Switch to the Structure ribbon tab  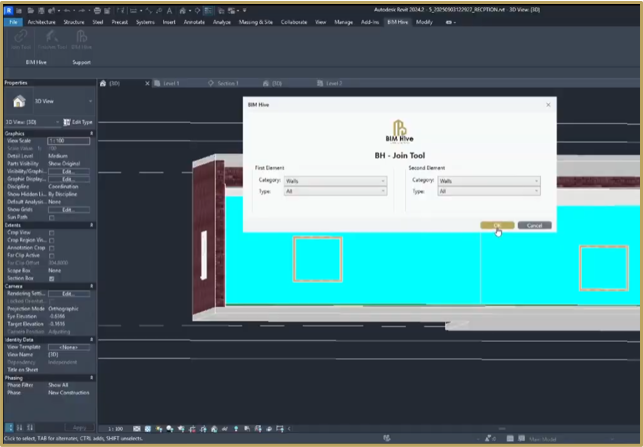(x=74, y=22)
